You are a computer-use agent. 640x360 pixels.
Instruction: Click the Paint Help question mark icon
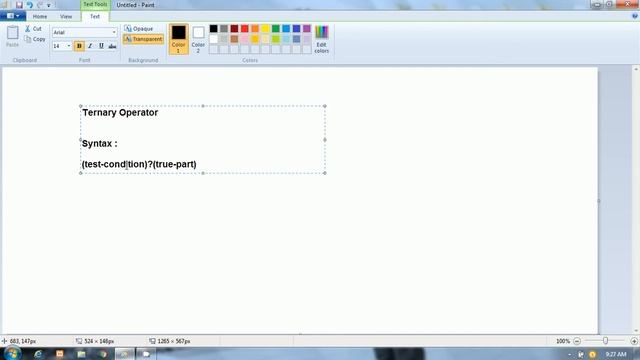635,16
